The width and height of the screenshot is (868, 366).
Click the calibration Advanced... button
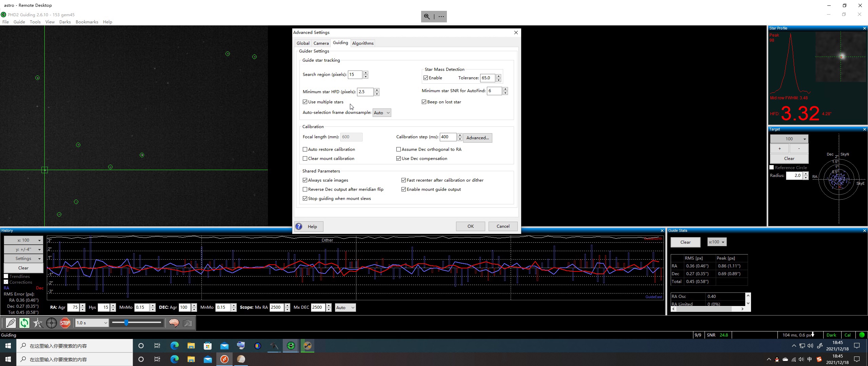click(477, 138)
